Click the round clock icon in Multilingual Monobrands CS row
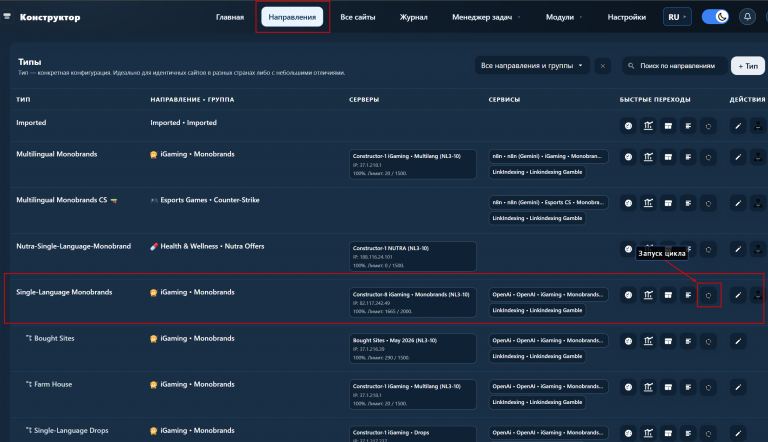 coord(628,203)
